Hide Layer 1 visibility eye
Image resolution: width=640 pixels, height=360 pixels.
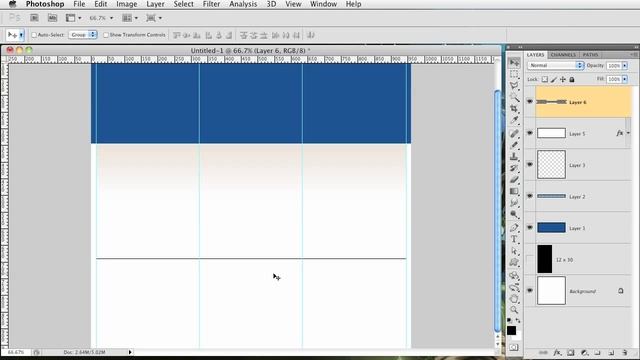530,227
